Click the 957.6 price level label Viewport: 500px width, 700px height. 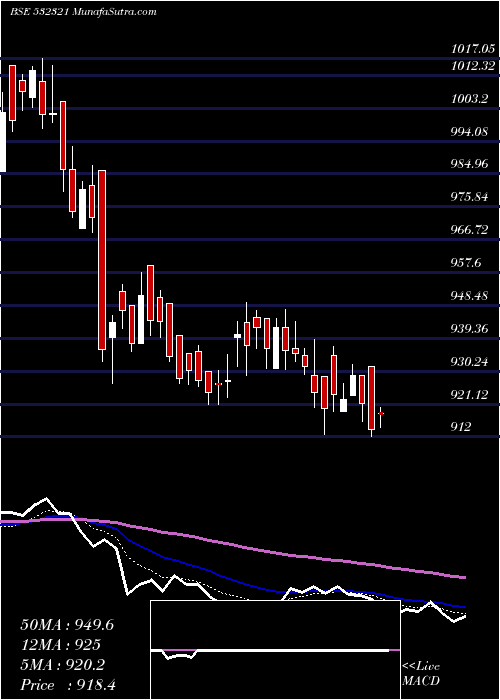click(x=466, y=262)
